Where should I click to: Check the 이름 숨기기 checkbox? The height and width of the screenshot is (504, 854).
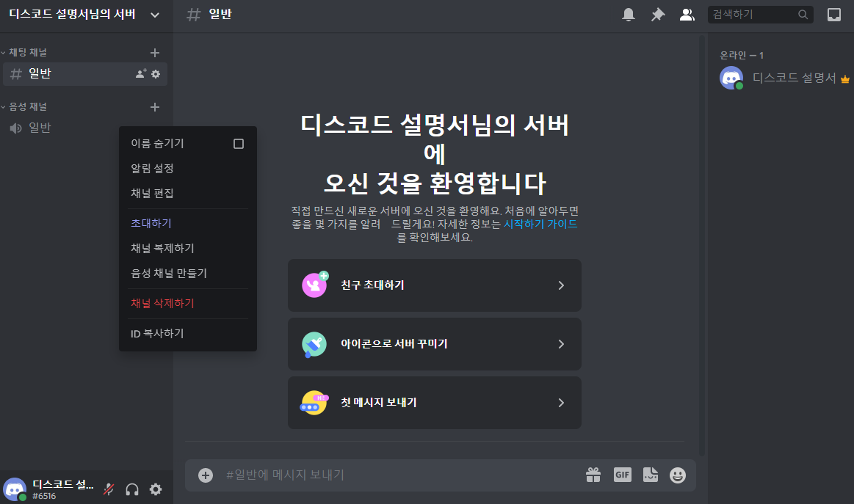click(x=239, y=144)
